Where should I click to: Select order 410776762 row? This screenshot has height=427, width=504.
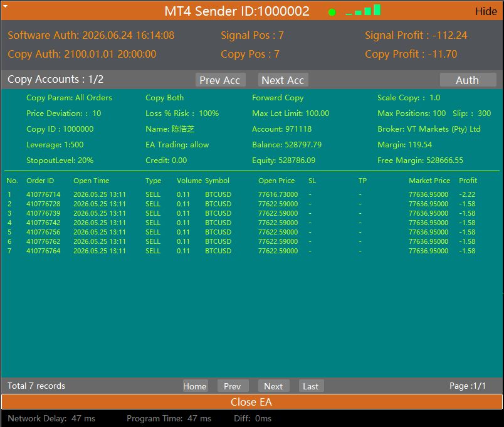tap(241, 241)
